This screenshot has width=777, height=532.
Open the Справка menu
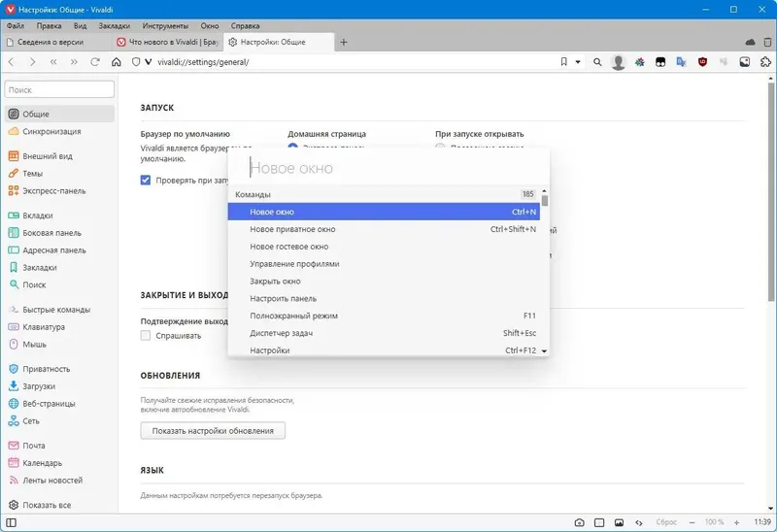pyautogui.click(x=245, y=26)
